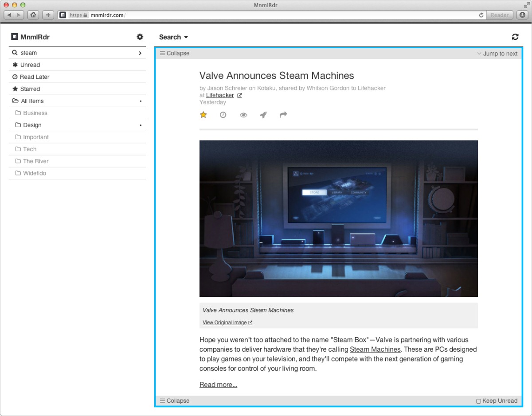
Task: Click the refresh feeds icon
Action: [x=515, y=37]
